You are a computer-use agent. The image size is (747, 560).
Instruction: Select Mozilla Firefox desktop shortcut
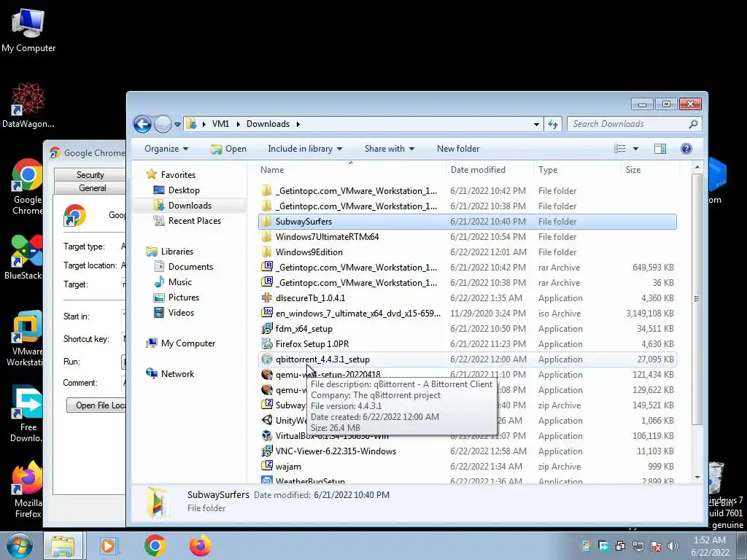(28, 489)
